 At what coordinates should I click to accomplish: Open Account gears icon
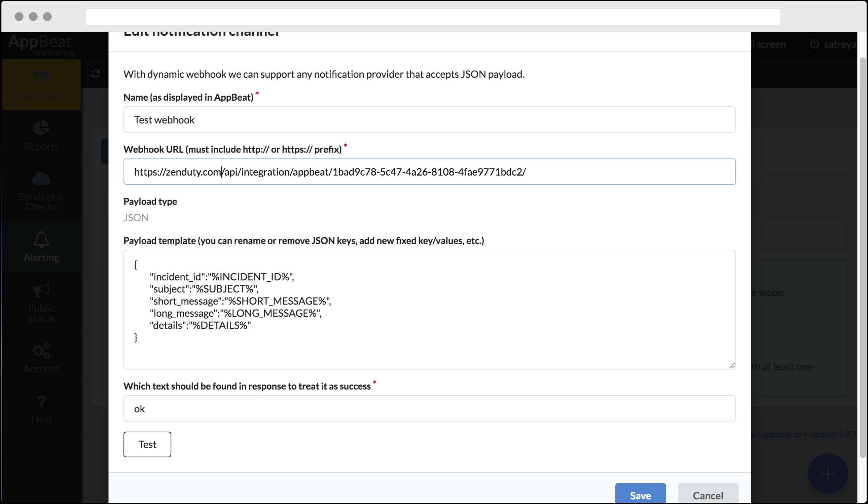point(41,351)
